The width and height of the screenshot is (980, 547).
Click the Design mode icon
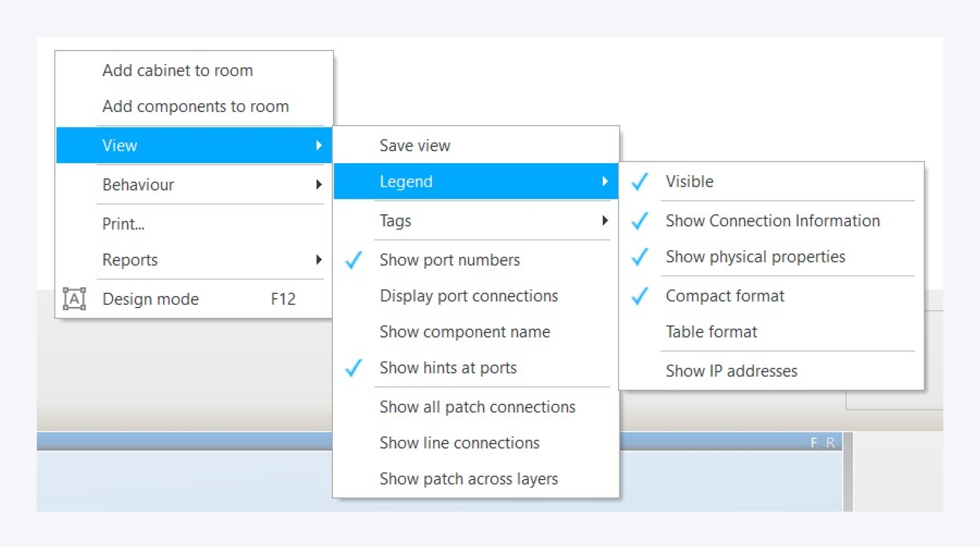pos(74,299)
